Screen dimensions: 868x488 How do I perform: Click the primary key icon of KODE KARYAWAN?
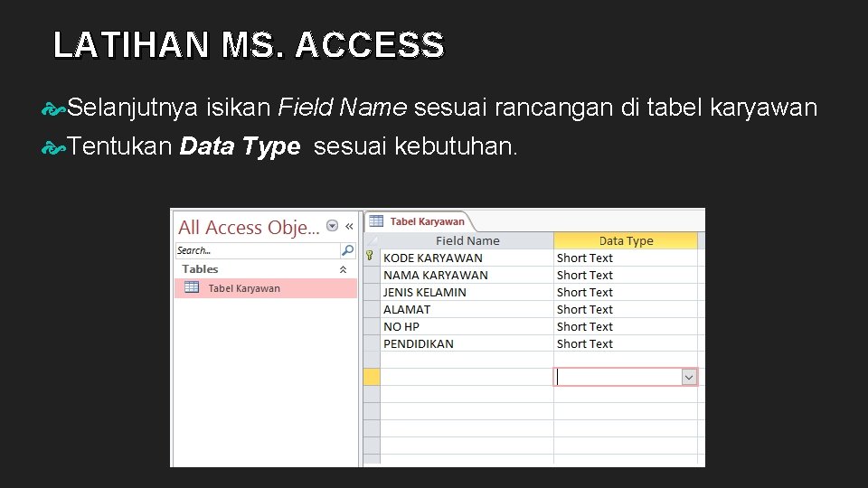[370, 256]
